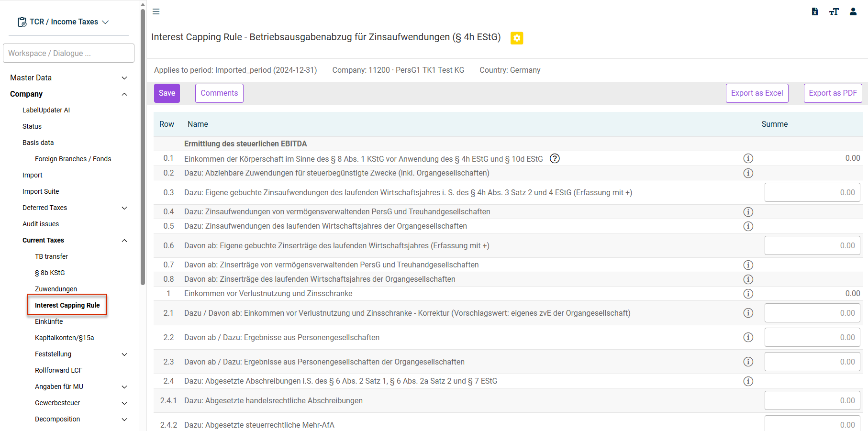Click the Summe column header
Screen dimensions: 868x431
pyautogui.click(x=775, y=124)
